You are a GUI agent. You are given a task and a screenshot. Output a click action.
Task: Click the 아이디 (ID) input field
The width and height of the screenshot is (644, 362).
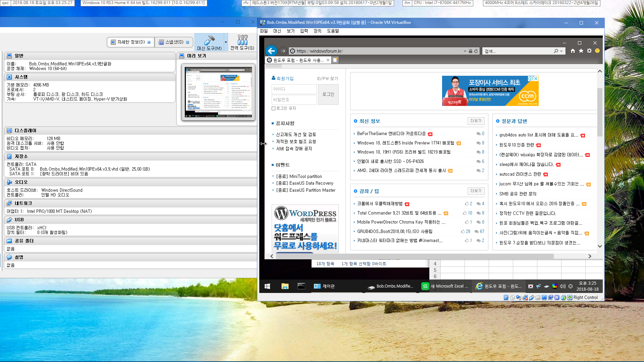[294, 89]
